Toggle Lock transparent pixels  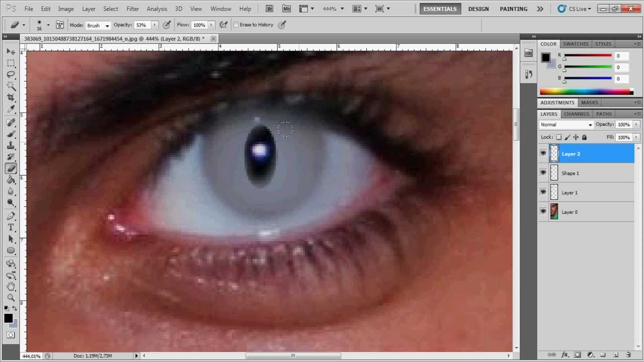pos(558,137)
